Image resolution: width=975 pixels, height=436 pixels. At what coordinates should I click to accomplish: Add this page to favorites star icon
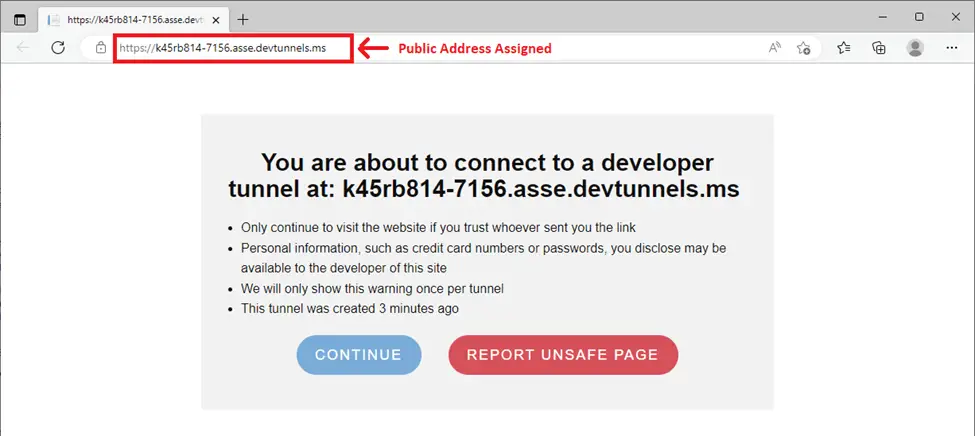click(803, 48)
